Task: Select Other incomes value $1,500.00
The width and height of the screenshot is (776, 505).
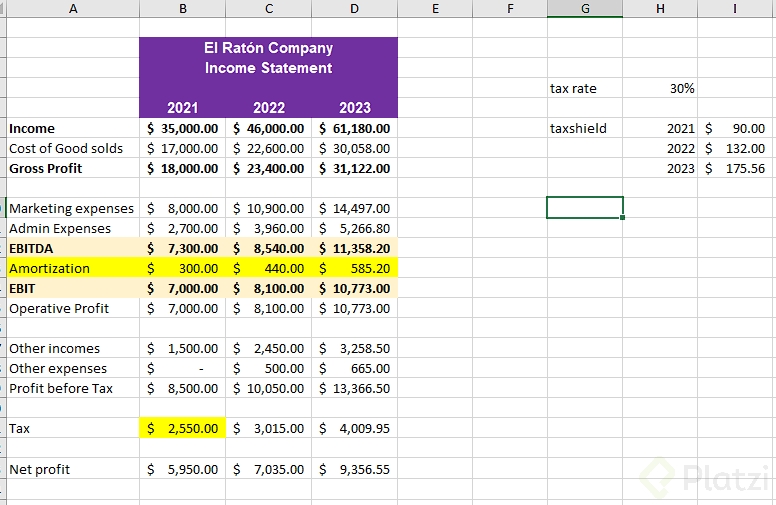Action: click(183, 349)
